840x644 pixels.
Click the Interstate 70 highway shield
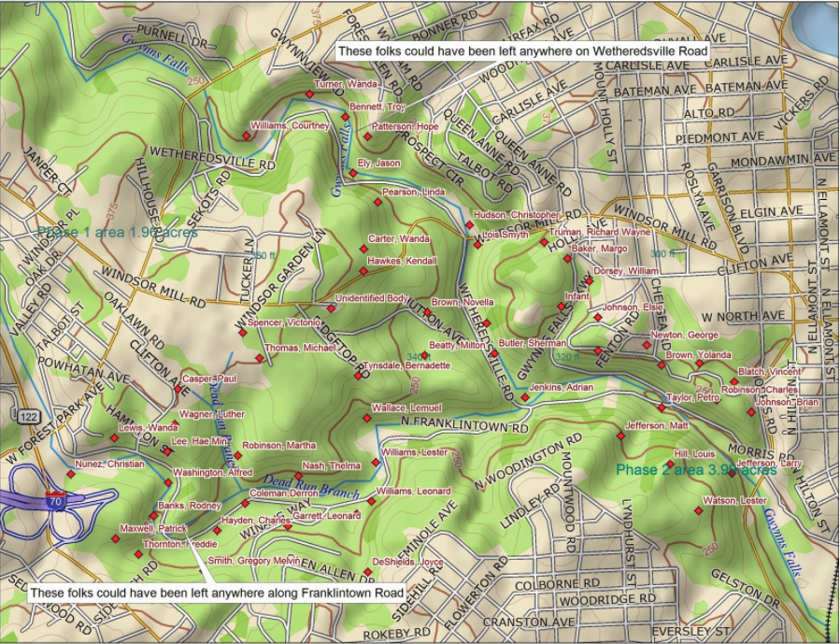click(54, 500)
